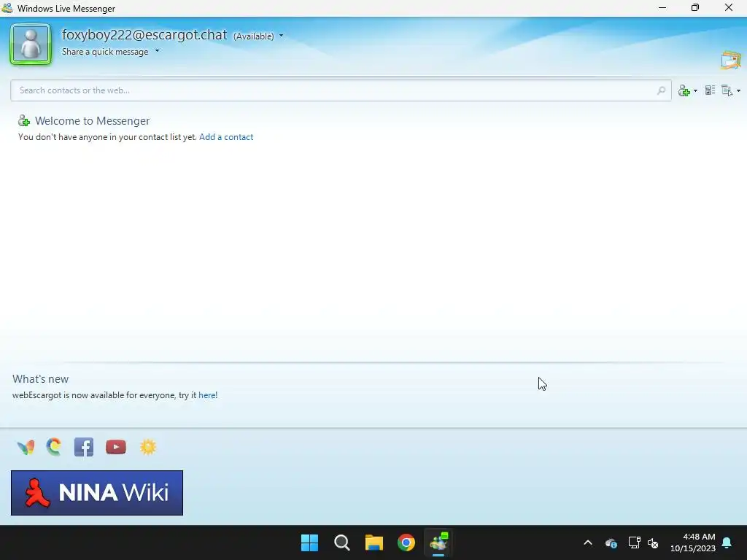Open the email inbox icon
Screen dimensions: 747x560
[x=730, y=60]
